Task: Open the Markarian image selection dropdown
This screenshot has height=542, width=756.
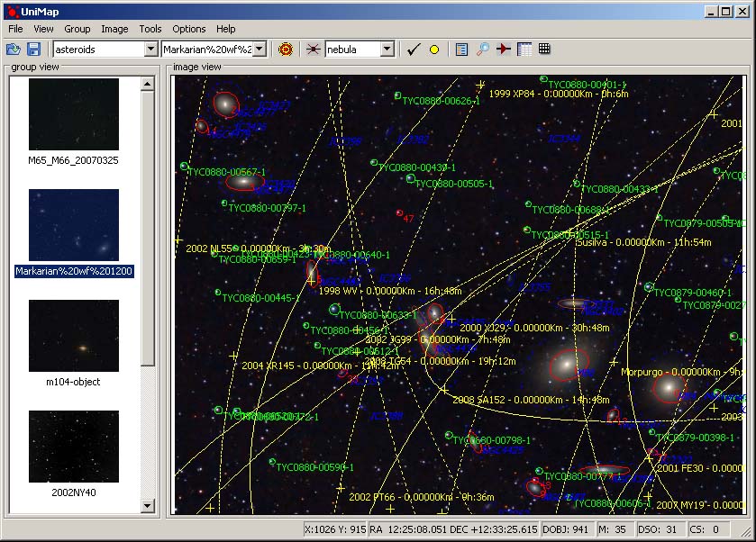Action: click(x=260, y=49)
